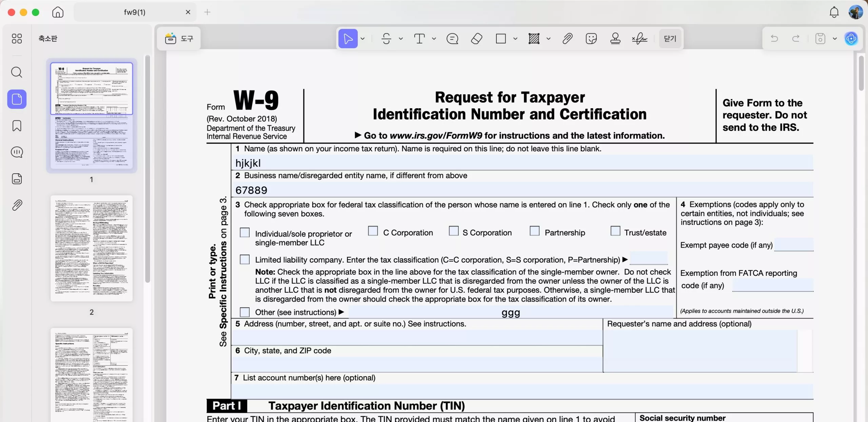Open the home screen icon

point(58,12)
